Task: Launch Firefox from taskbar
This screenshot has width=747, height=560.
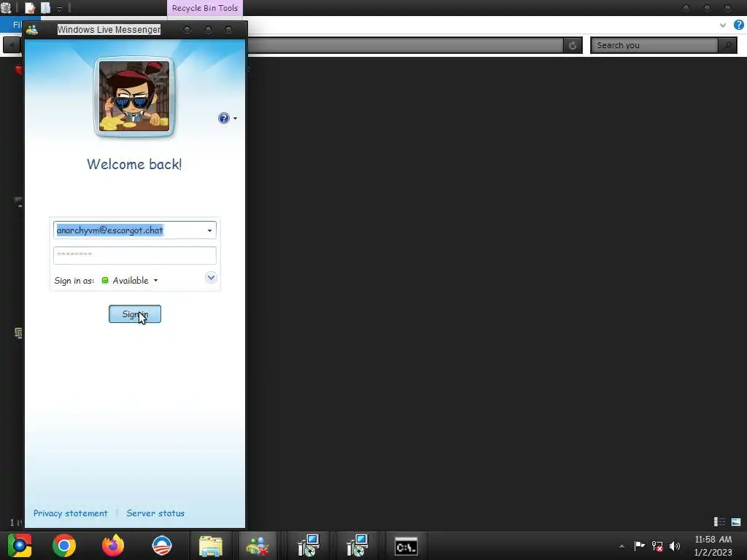Action: tap(113, 545)
